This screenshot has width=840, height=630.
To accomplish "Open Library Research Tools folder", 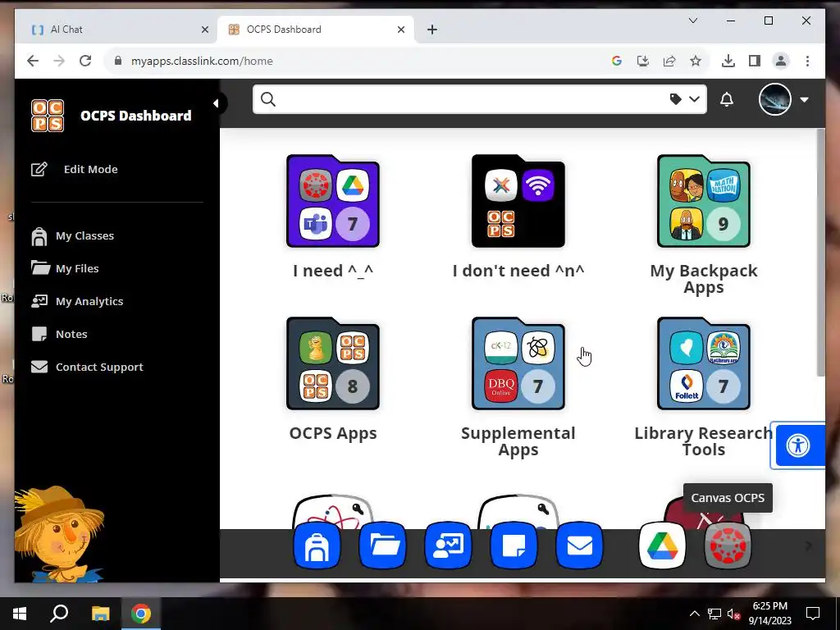I will point(703,363).
